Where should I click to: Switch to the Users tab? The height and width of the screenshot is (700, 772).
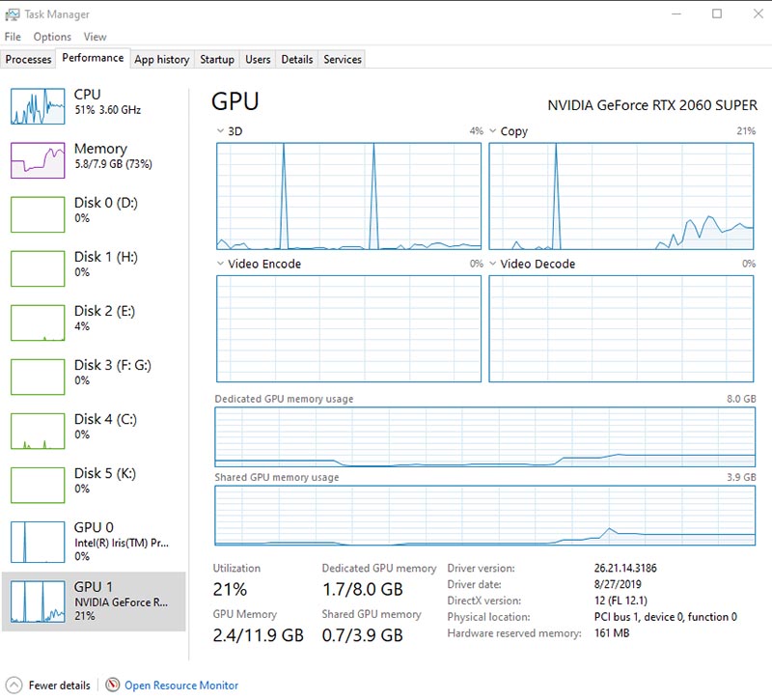pyautogui.click(x=258, y=59)
